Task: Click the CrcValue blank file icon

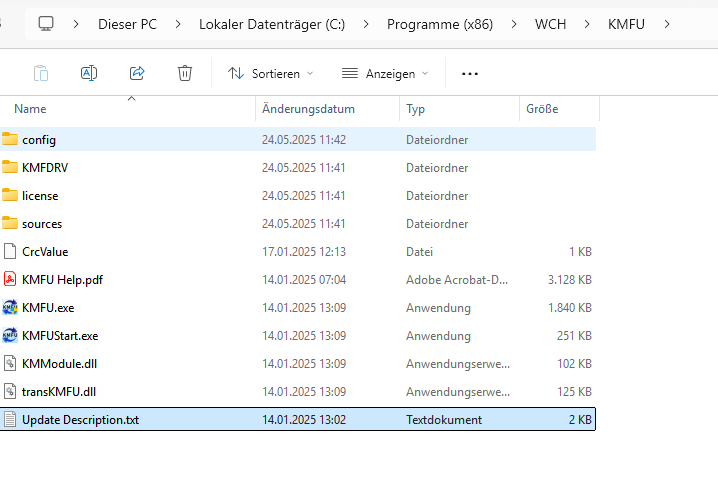Action: click(10, 251)
